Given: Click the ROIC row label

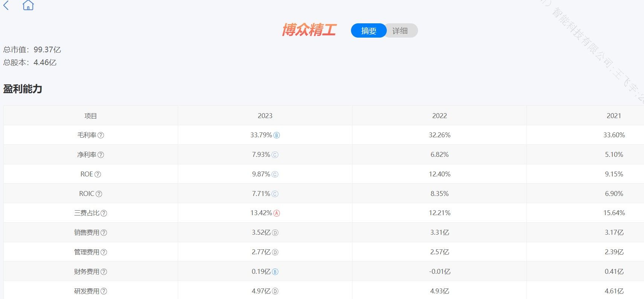Looking at the screenshot, I should coord(87,194).
